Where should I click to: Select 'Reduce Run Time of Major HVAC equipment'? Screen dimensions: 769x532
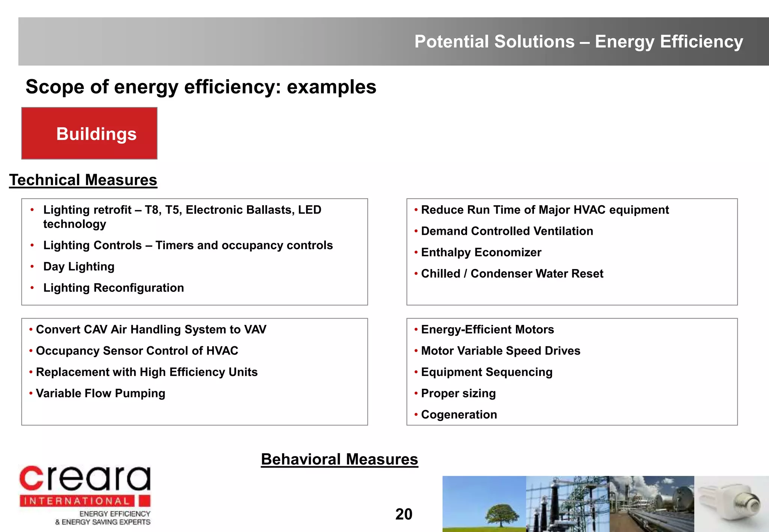point(545,210)
